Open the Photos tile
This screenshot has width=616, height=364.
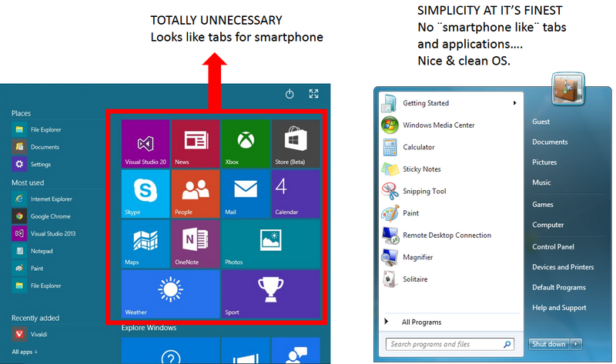click(271, 244)
